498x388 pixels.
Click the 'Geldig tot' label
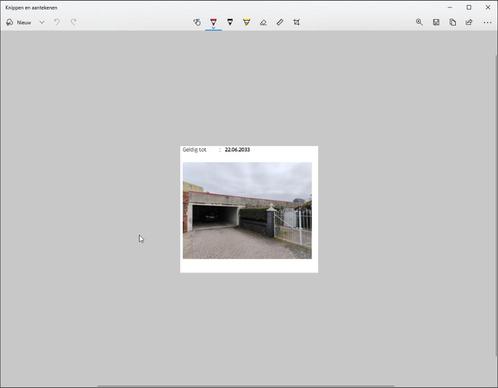[195, 150]
